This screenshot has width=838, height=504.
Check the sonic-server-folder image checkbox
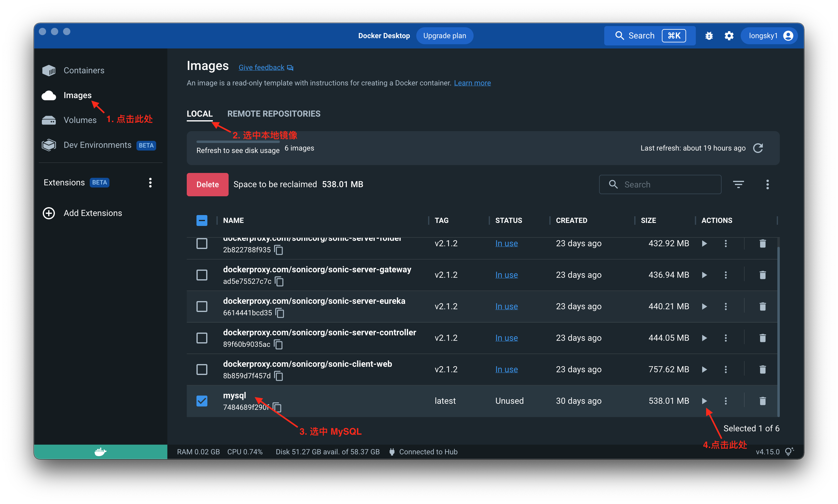(202, 244)
